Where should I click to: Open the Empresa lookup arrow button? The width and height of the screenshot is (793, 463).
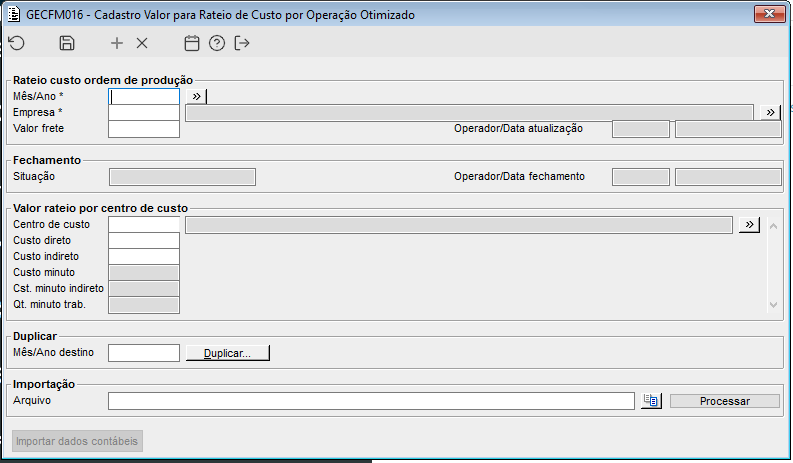(770, 112)
